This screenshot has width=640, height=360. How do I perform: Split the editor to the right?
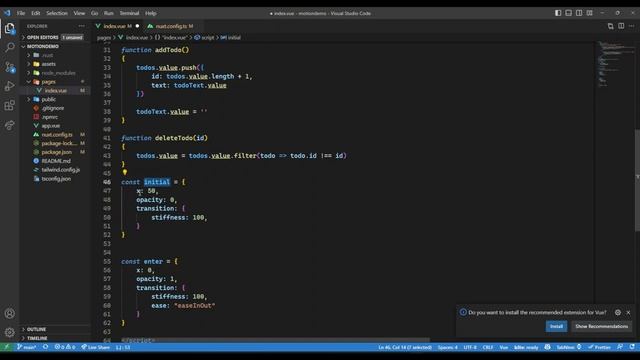tap(621, 26)
